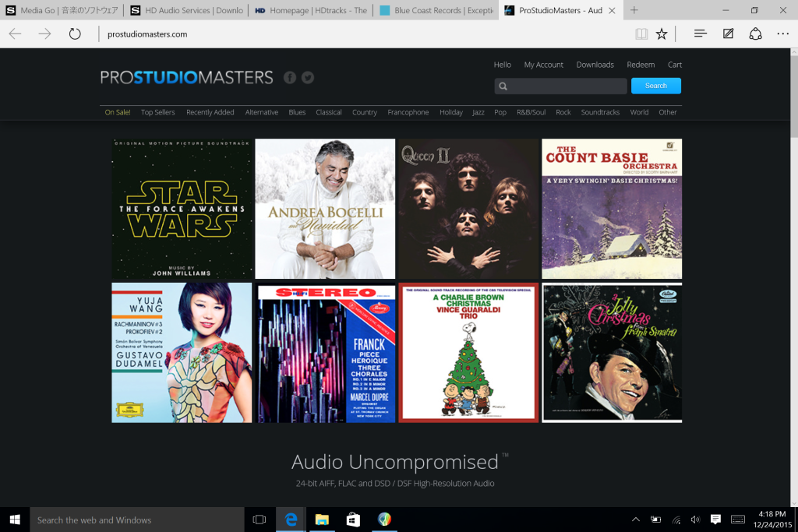Click ProStudioMasters logo
Screen dimensions: 798x532
tap(187, 77)
